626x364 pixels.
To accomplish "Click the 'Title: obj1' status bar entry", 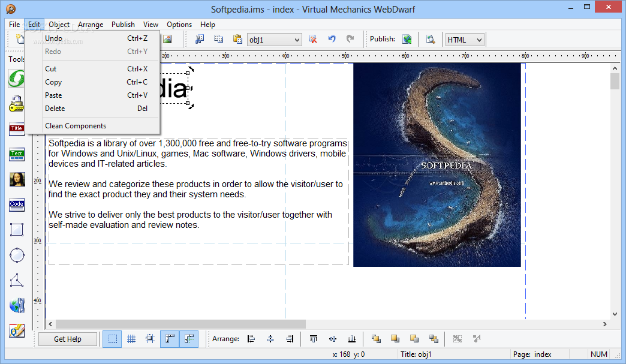I will (416, 354).
